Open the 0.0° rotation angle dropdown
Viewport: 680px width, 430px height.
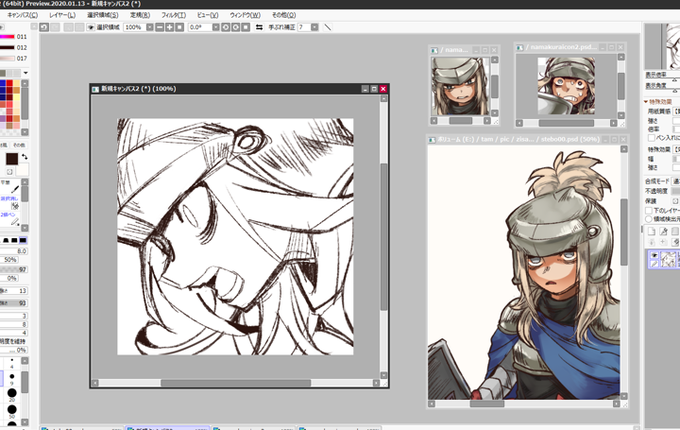[x=216, y=27]
